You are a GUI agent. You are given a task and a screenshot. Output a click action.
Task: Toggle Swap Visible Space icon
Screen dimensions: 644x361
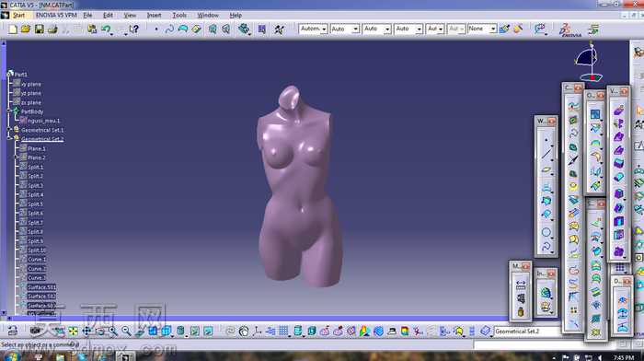pos(208,331)
